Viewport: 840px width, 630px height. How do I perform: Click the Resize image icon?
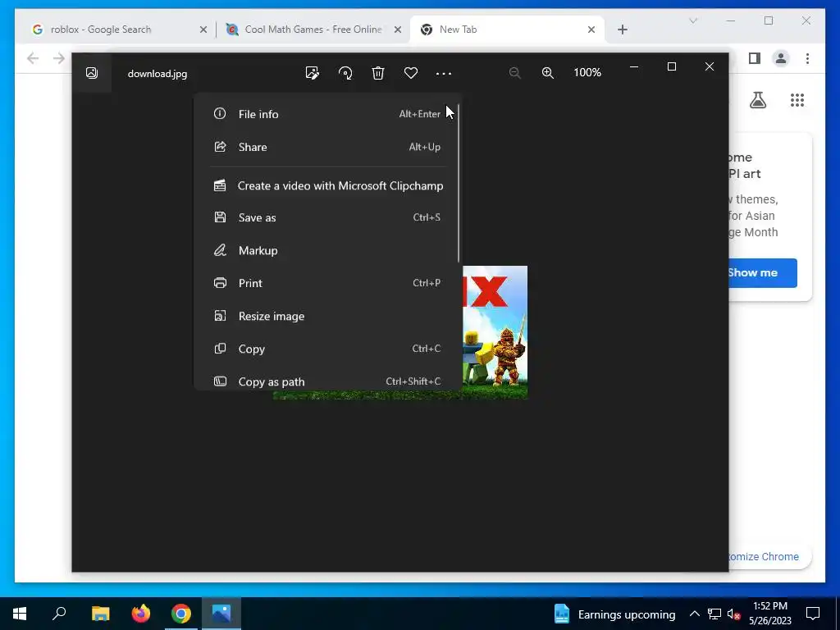pos(220,316)
